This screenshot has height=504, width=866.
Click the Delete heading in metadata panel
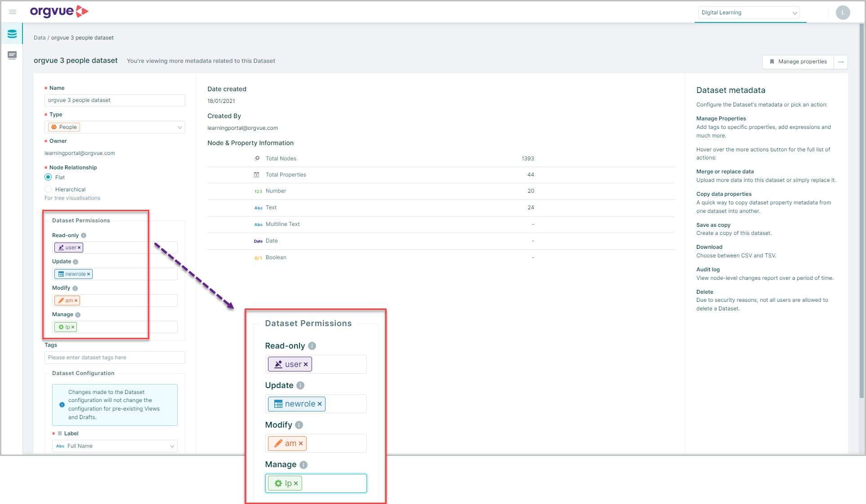[x=705, y=292]
